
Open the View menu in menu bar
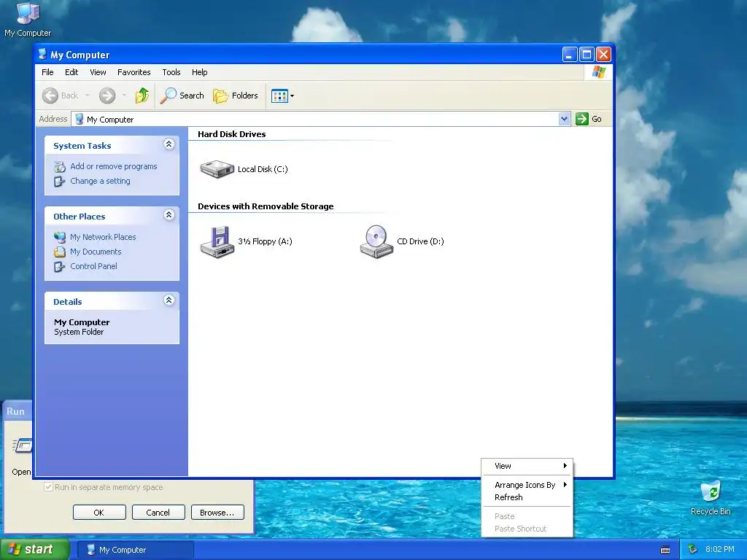[x=98, y=72]
